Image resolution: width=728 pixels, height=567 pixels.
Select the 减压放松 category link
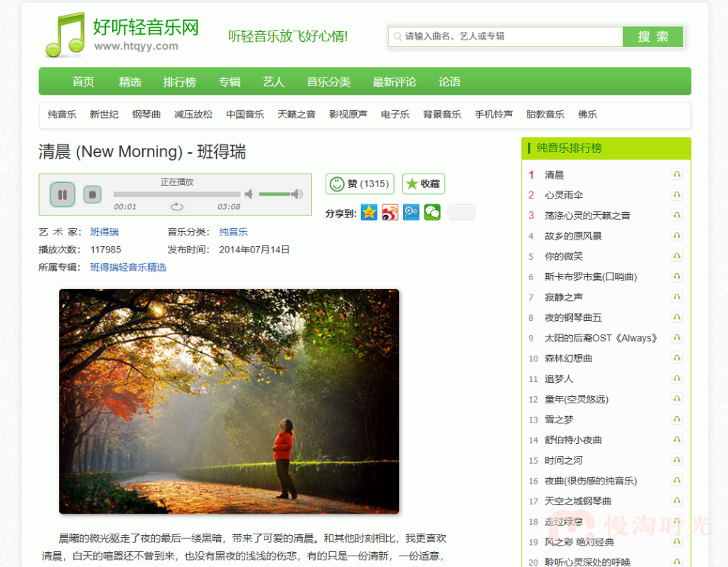pos(193,115)
